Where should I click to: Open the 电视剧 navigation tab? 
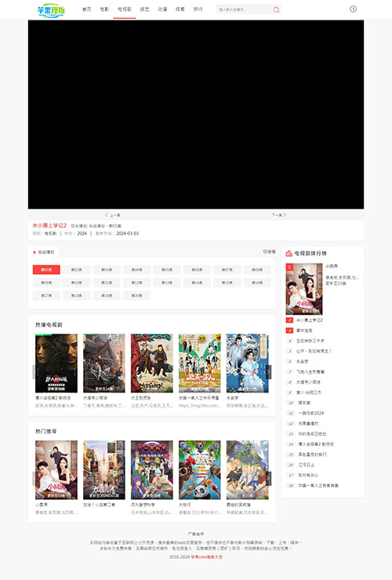pyautogui.click(x=125, y=9)
